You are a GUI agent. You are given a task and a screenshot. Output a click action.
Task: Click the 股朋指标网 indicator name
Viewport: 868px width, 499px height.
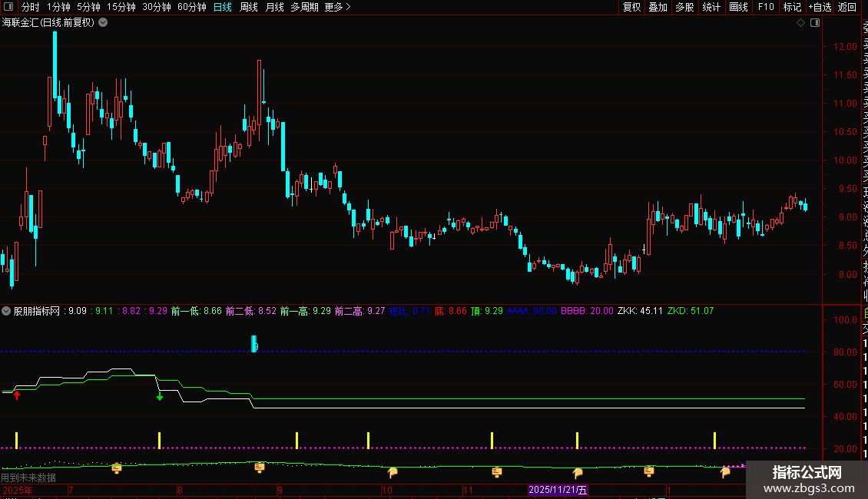tap(37, 311)
